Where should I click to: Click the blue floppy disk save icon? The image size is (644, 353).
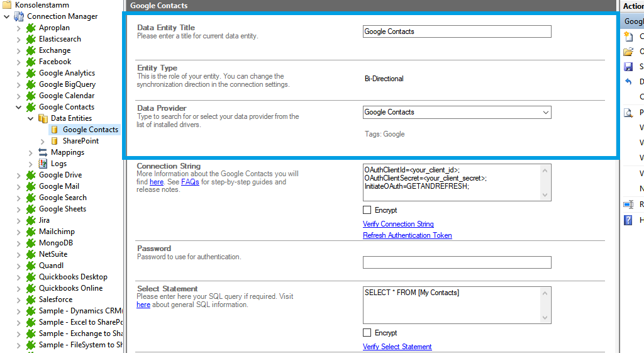pos(628,67)
